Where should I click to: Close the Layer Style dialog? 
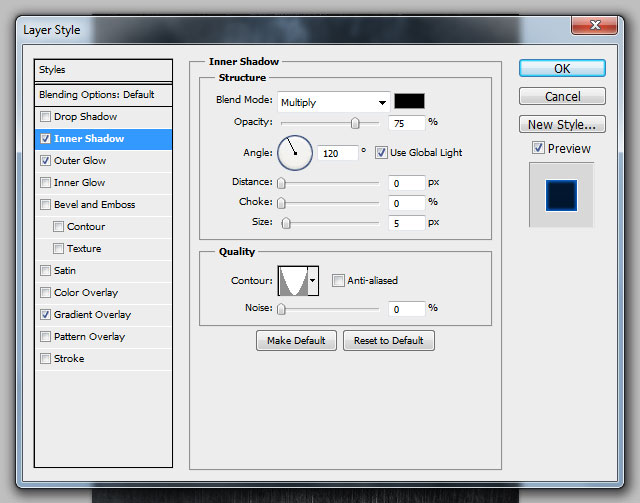(594, 25)
